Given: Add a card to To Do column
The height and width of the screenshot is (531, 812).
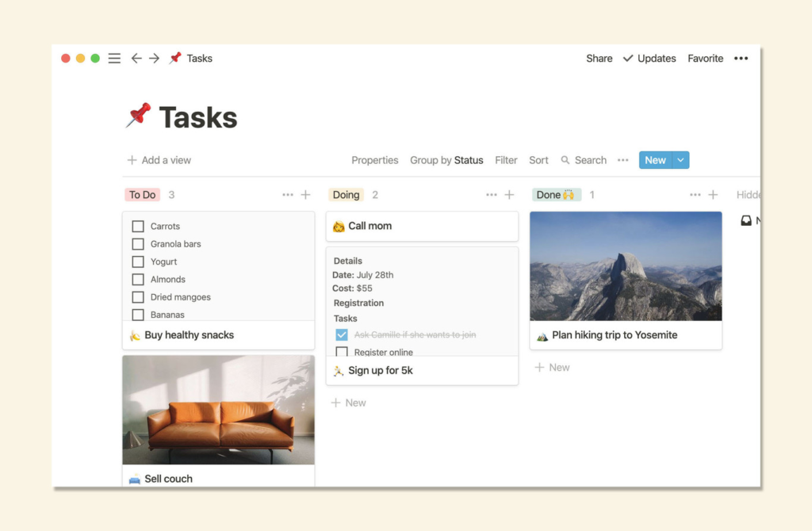Looking at the screenshot, I should (x=305, y=195).
